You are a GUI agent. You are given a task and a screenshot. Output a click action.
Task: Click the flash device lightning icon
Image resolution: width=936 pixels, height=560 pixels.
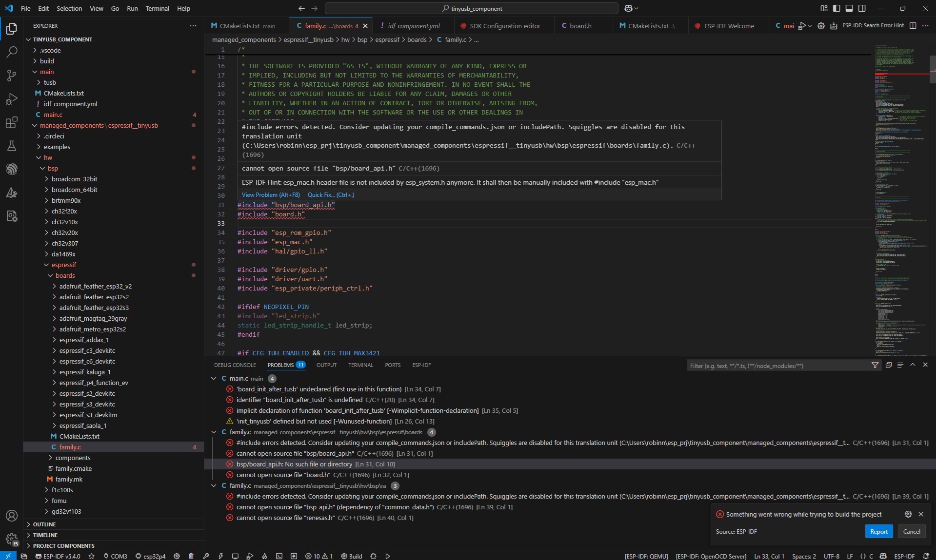(220, 556)
